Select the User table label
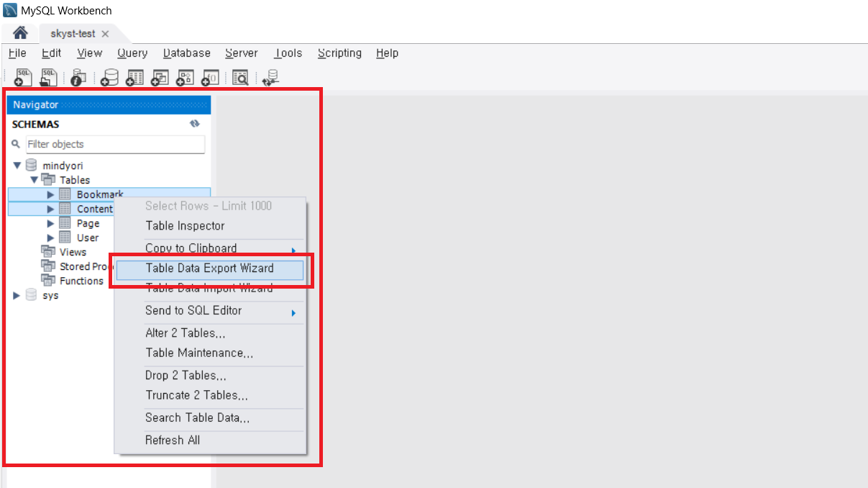The height and width of the screenshot is (488, 868). 88,238
